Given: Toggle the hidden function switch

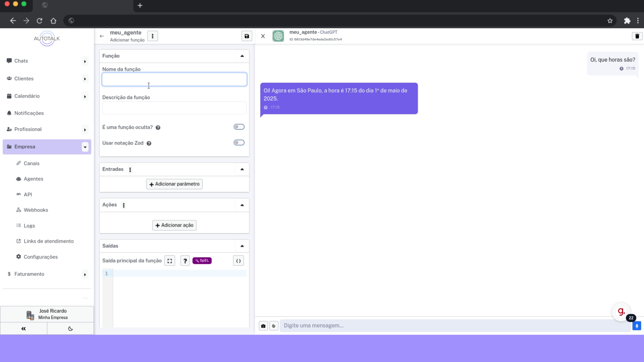Looking at the screenshot, I should point(239,127).
